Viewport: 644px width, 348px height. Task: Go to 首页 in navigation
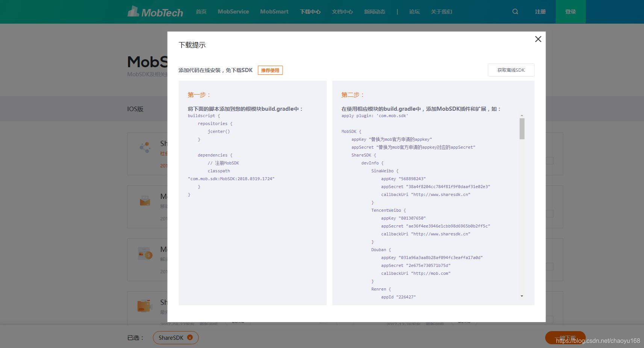[x=201, y=12]
